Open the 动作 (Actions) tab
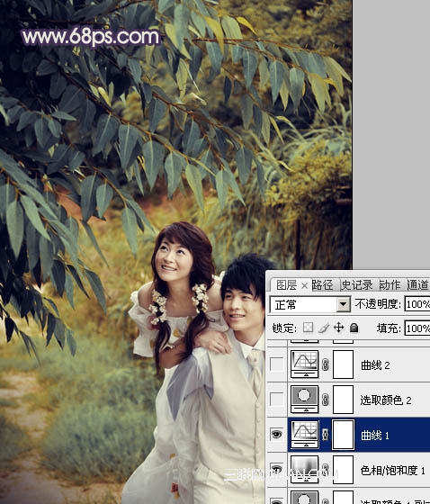This screenshot has height=504, width=430. (390, 284)
